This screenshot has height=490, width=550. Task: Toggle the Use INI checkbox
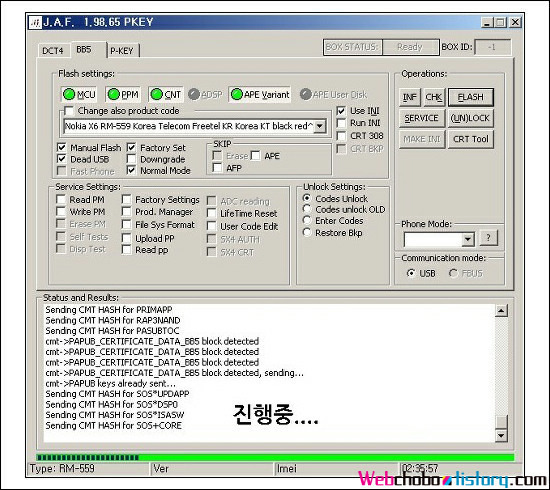click(x=341, y=111)
